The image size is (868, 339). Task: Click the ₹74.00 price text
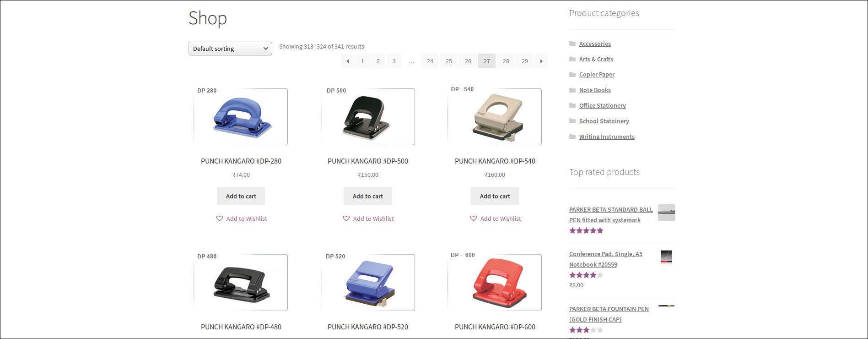tap(241, 175)
